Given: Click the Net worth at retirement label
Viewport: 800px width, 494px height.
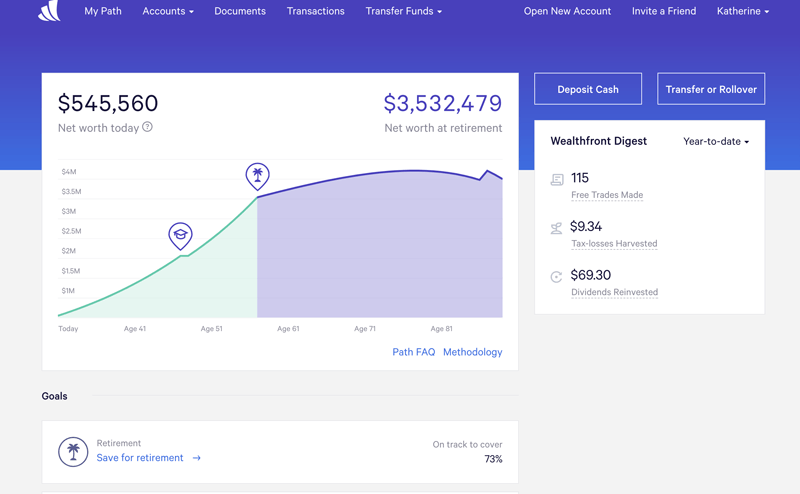Looking at the screenshot, I should pyautogui.click(x=443, y=128).
